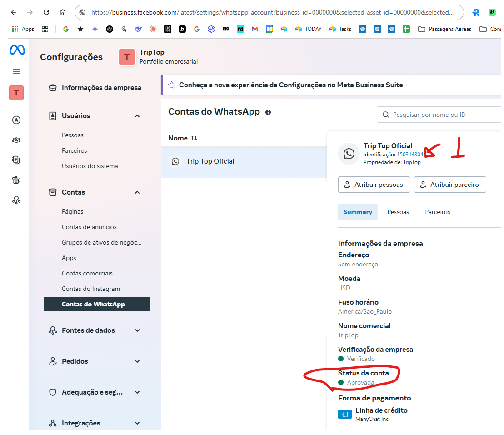The height and width of the screenshot is (435, 504).
Task: Switch to the Pessoas tab in account details
Action: (398, 212)
